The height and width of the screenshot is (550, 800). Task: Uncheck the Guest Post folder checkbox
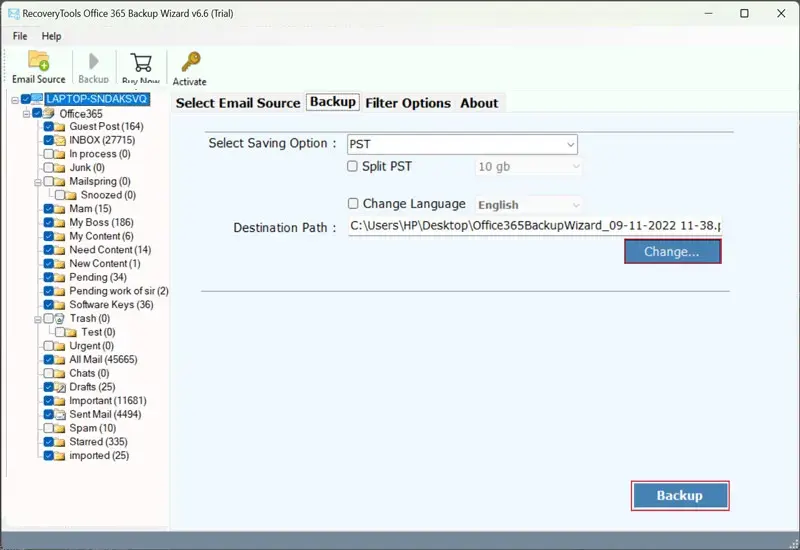point(47,127)
